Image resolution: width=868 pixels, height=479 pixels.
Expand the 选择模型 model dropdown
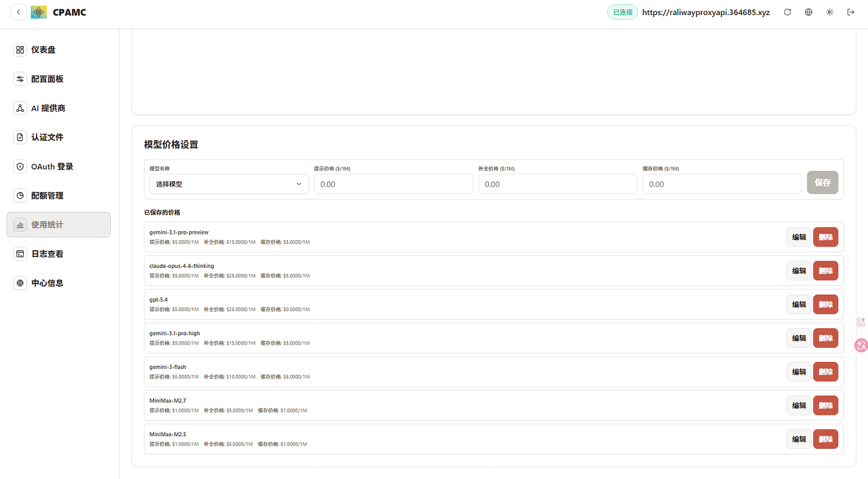229,184
